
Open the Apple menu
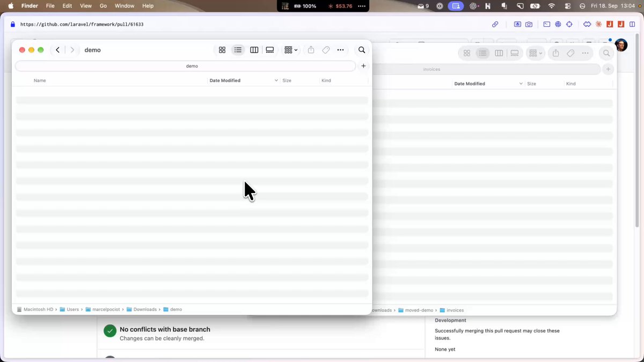pyautogui.click(x=10, y=6)
